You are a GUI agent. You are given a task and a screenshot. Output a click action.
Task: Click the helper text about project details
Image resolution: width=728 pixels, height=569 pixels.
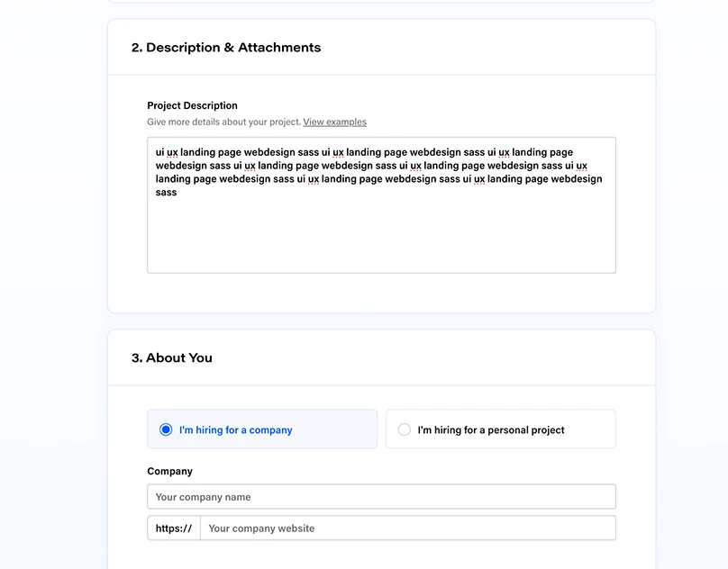(223, 122)
